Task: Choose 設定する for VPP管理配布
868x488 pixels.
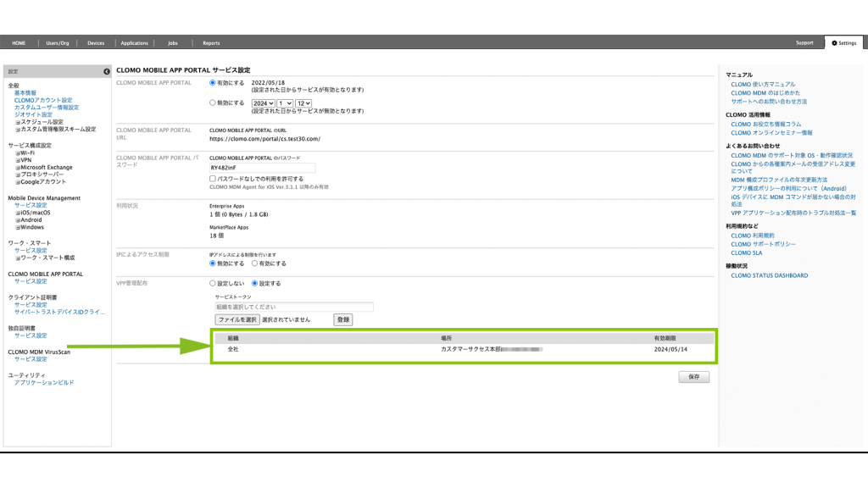Action: tap(254, 283)
